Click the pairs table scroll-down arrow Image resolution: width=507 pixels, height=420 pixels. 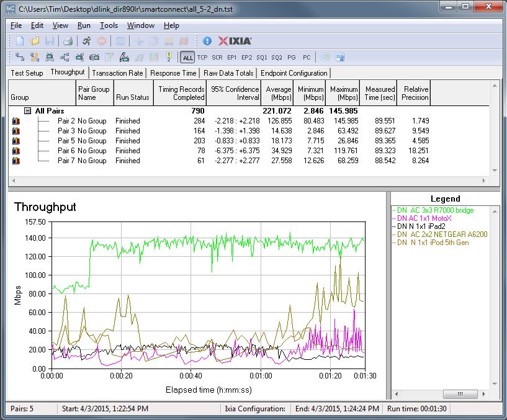click(495, 171)
